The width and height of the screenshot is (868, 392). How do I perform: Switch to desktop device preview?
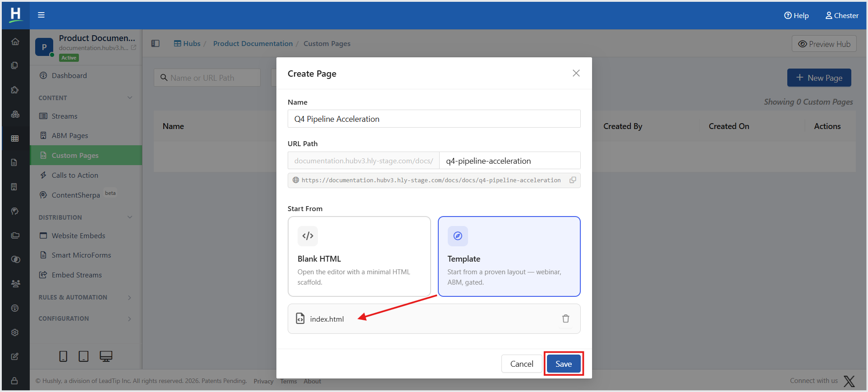[x=106, y=356]
